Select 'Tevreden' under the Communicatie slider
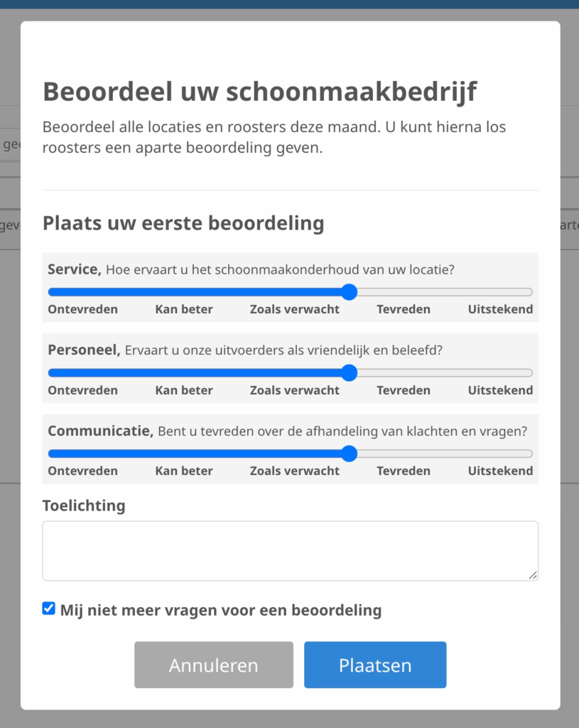This screenshot has width=579, height=728. click(x=404, y=471)
